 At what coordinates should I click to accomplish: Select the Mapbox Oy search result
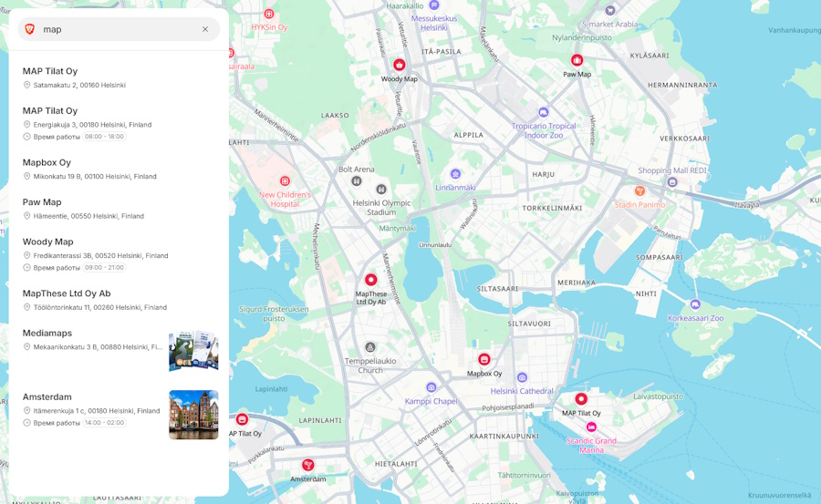pos(119,169)
